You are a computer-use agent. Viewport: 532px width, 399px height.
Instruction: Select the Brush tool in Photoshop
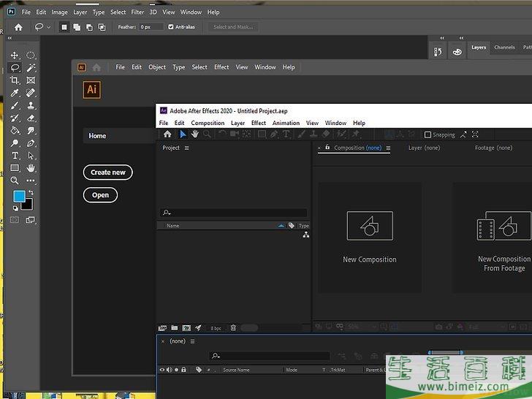coord(15,105)
